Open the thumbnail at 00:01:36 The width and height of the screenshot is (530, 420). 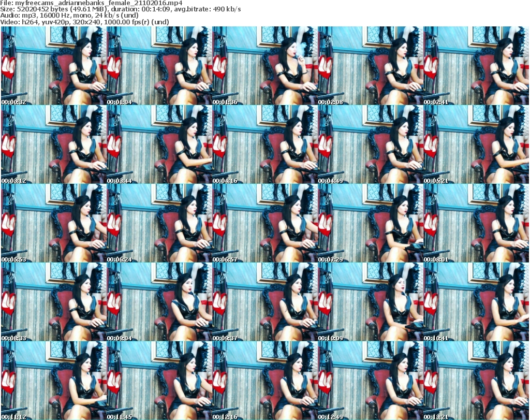[264, 66]
